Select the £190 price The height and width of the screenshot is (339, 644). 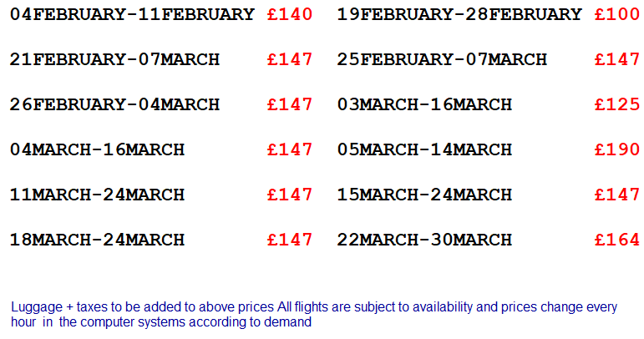pos(616,149)
